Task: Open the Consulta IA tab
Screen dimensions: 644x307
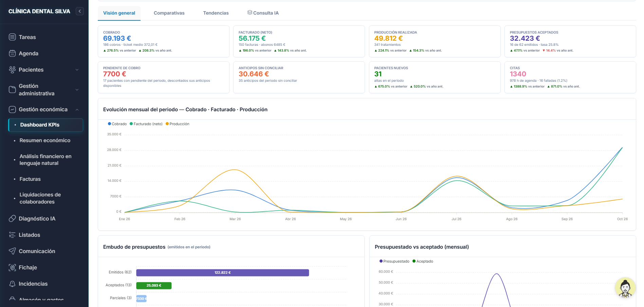Action: 263,13
